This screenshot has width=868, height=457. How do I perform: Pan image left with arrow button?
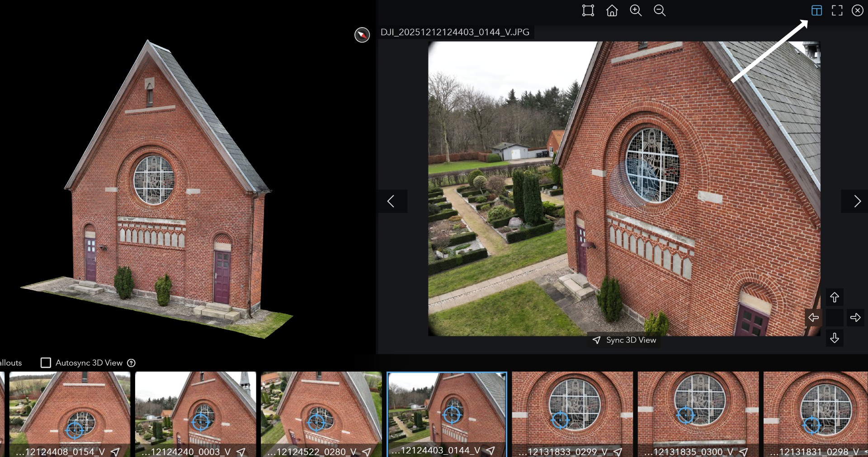point(813,317)
